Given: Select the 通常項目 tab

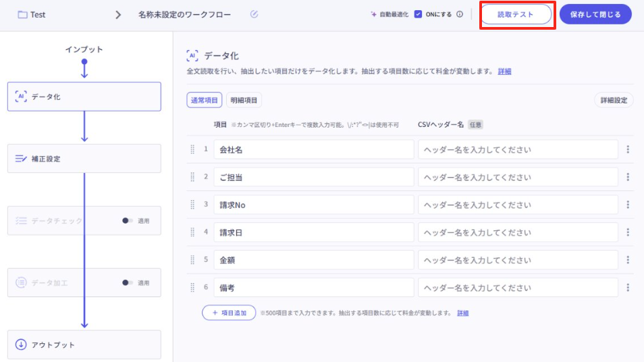Looking at the screenshot, I should point(205,101).
